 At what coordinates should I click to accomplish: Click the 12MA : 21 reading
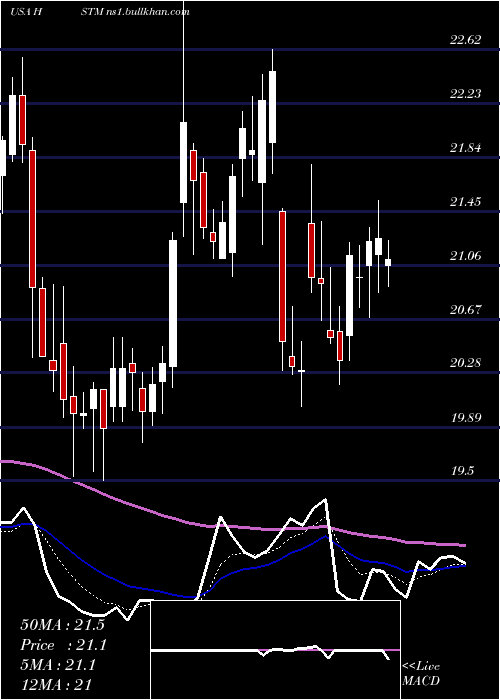point(56,685)
